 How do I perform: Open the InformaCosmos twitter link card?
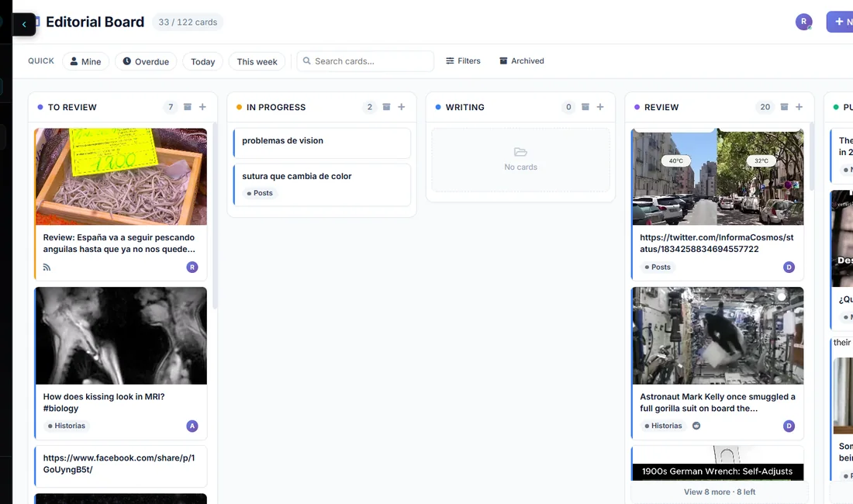click(x=717, y=243)
